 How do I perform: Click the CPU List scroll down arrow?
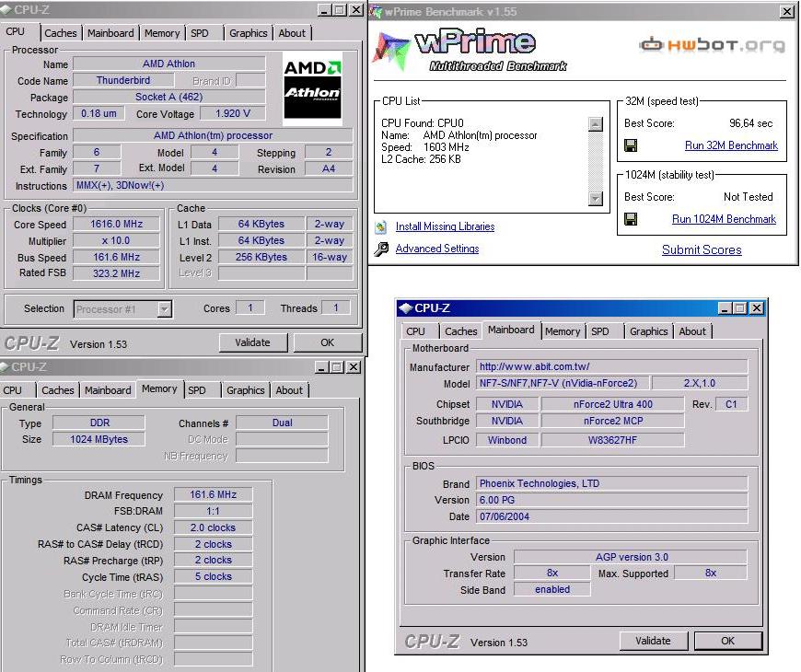coord(596,198)
